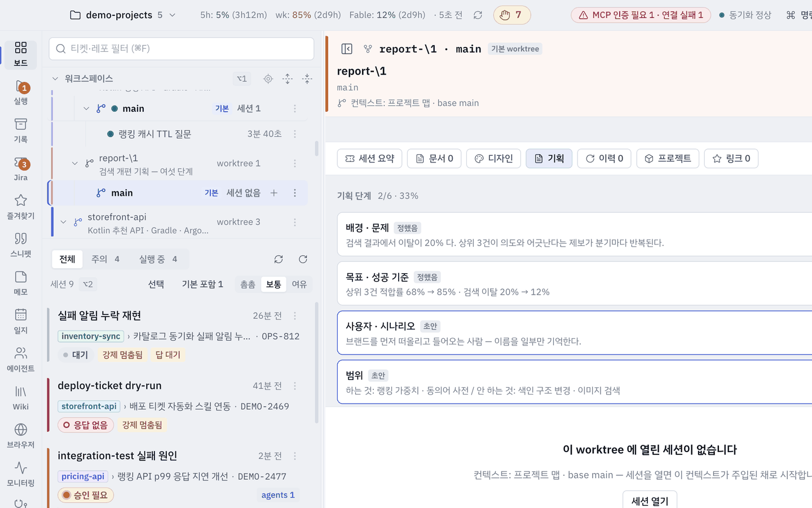Open 모니터링 monitoring in the sidebar

(x=21, y=474)
